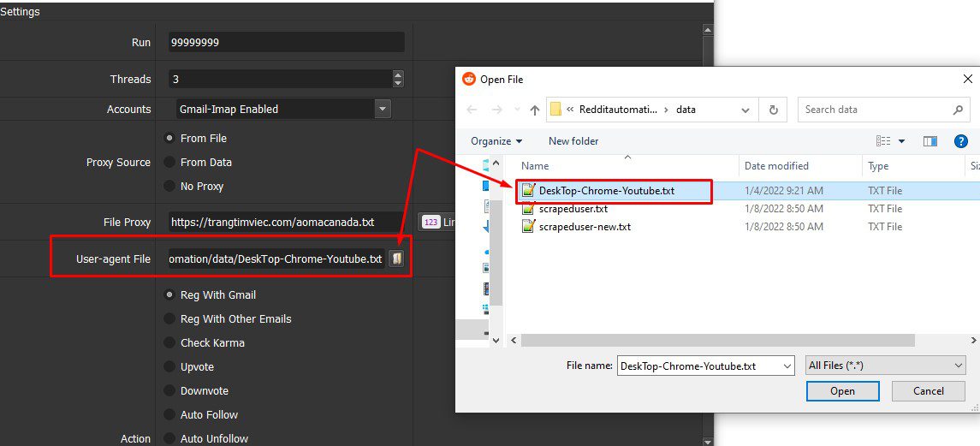Open the Organize menu
The image size is (980, 446).
pyautogui.click(x=496, y=141)
